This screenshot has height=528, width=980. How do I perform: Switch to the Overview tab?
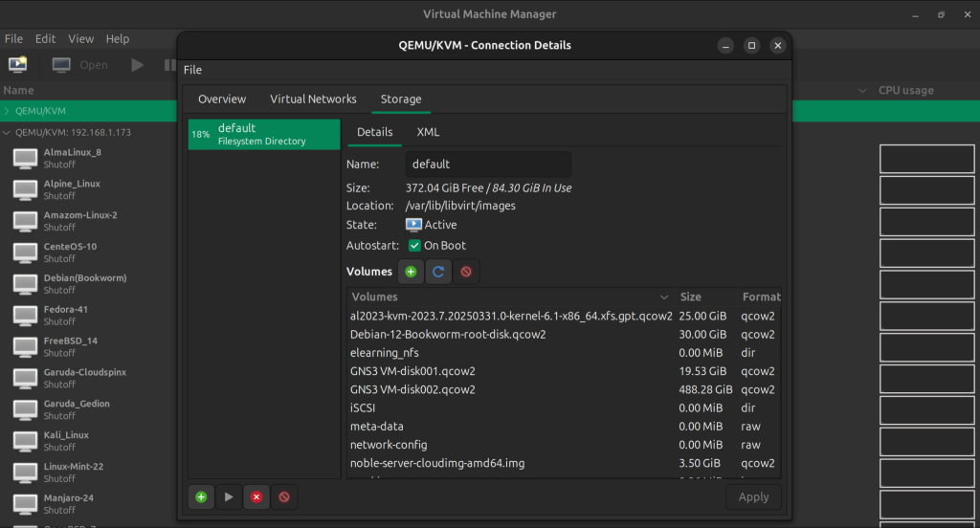(222, 99)
